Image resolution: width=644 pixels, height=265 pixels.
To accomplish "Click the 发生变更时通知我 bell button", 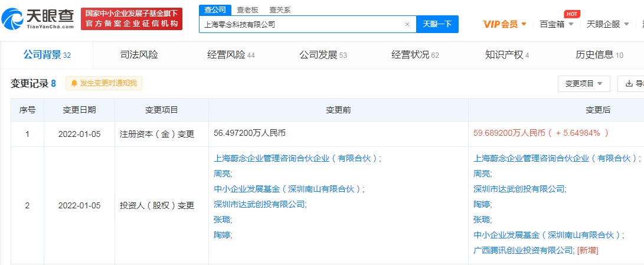I will 104,83.
